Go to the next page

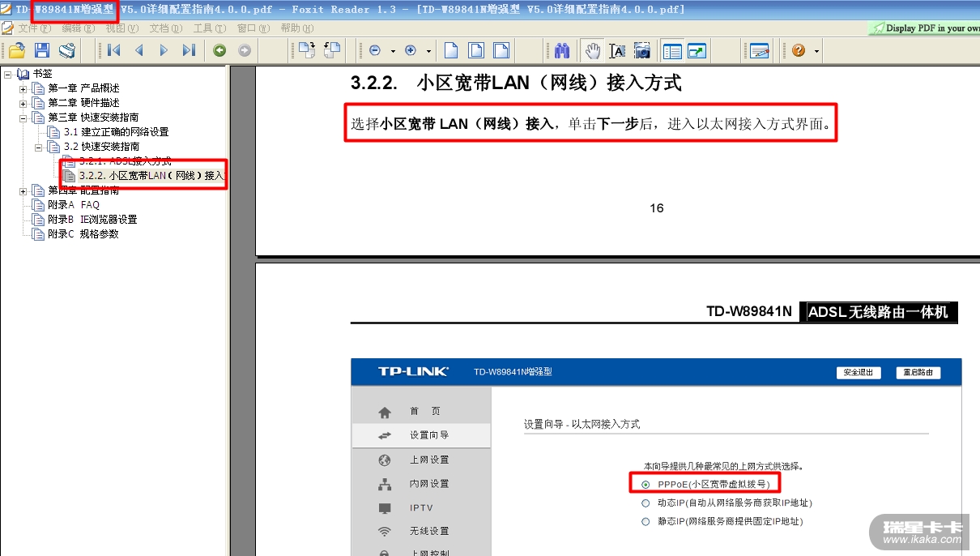point(164,50)
